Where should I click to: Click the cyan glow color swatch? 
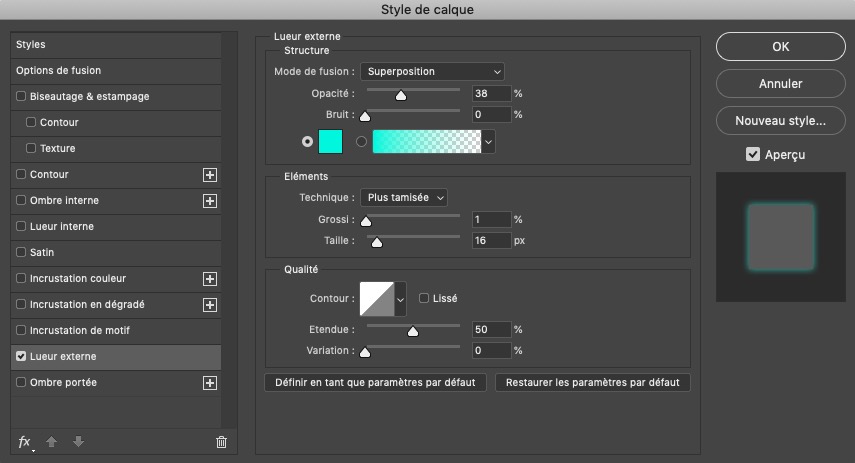coord(330,142)
